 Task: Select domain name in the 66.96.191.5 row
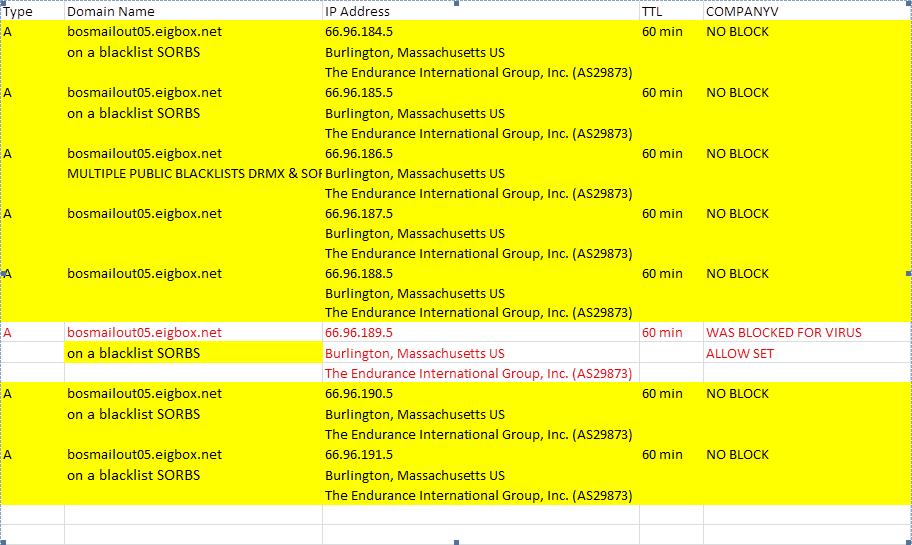(193, 454)
